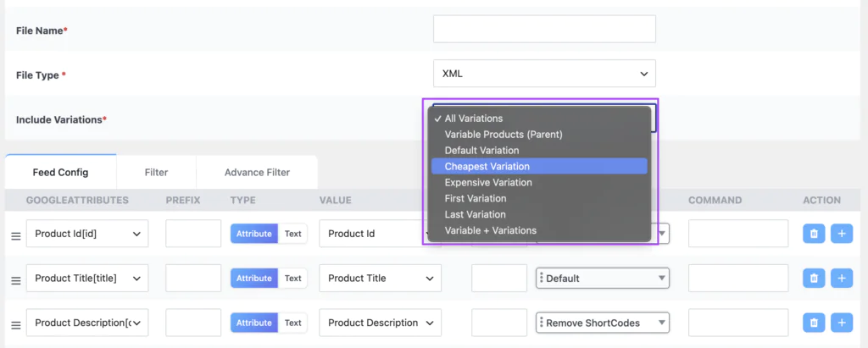868x348 pixels.
Task: Choose Last Variation option
Action: click(539, 215)
